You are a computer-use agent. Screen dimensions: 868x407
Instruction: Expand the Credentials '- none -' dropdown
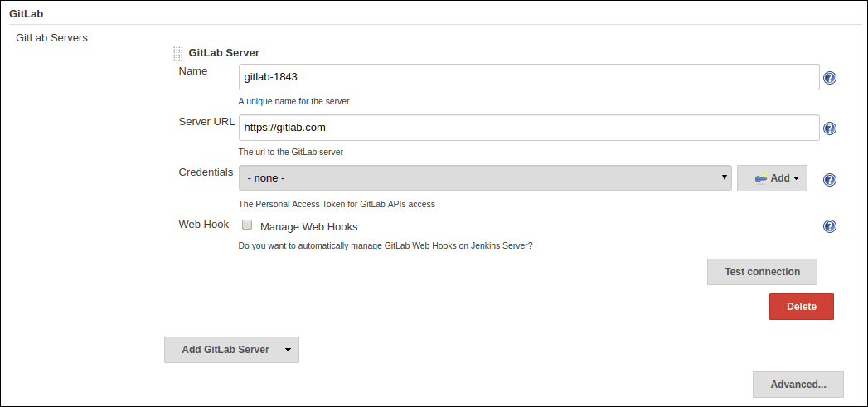484,178
